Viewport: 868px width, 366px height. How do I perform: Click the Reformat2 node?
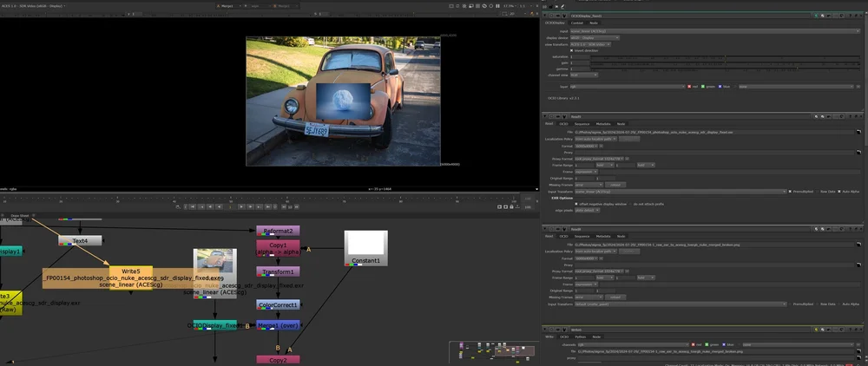278,231
